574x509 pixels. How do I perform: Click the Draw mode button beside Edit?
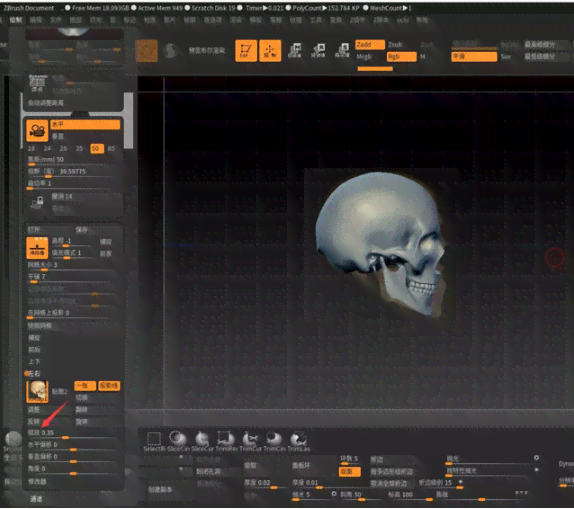click(x=270, y=51)
